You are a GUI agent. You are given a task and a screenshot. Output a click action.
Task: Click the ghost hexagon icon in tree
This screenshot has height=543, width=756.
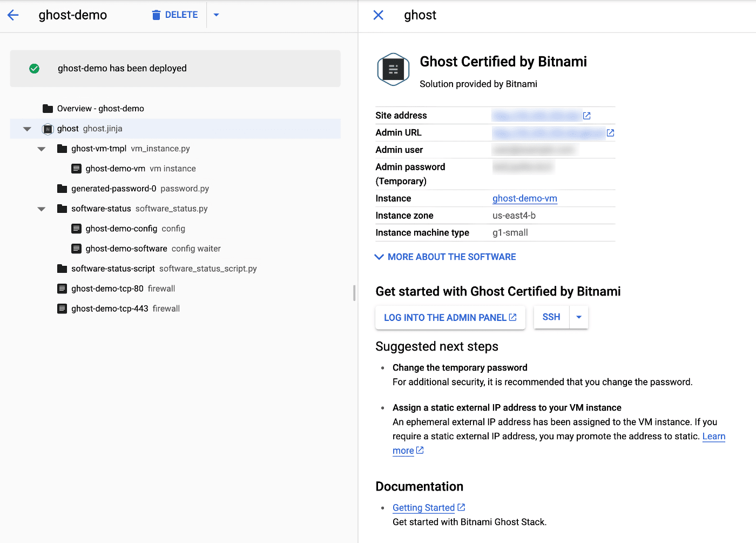coord(48,129)
